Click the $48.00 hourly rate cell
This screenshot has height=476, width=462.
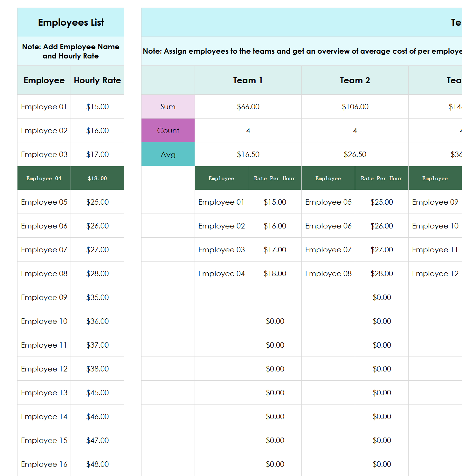(x=97, y=464)
